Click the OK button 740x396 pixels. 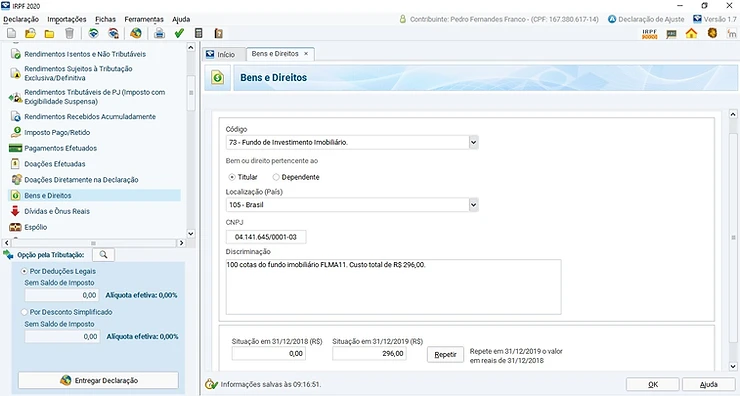click(653, 385)
